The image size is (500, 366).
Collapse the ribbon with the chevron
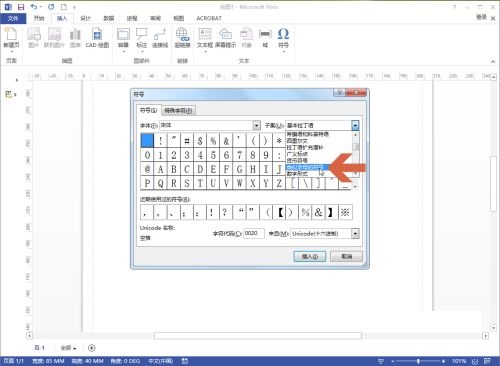tap(493, 61)
